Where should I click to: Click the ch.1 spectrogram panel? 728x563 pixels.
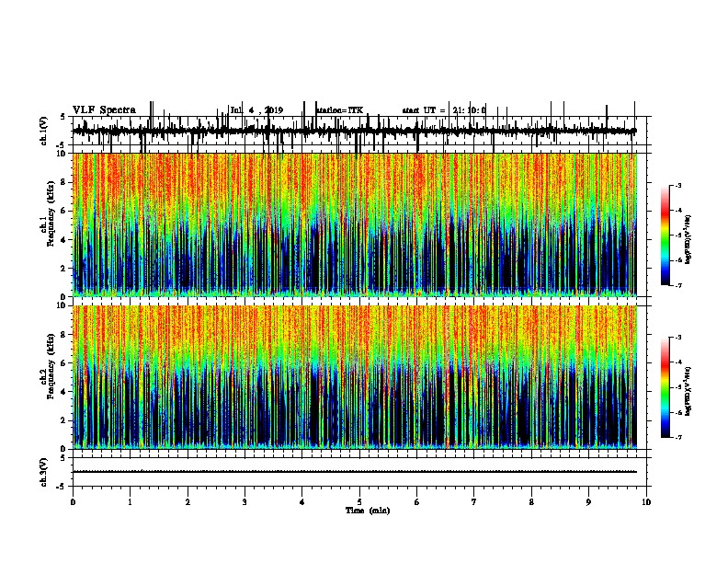coord(355,224)
